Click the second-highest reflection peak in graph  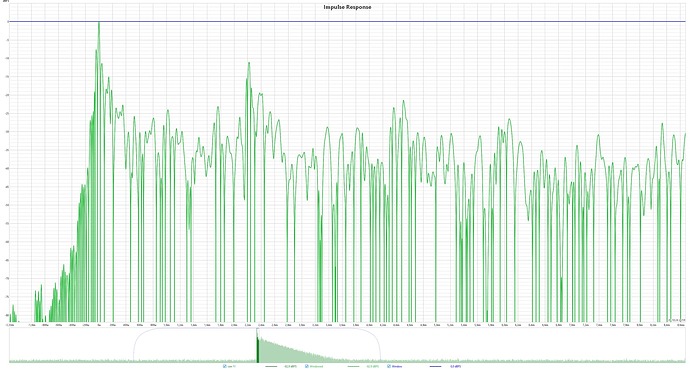249,64
